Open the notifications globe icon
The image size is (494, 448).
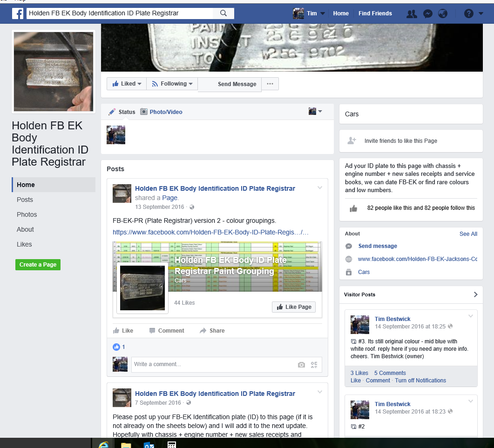[443, 14]
